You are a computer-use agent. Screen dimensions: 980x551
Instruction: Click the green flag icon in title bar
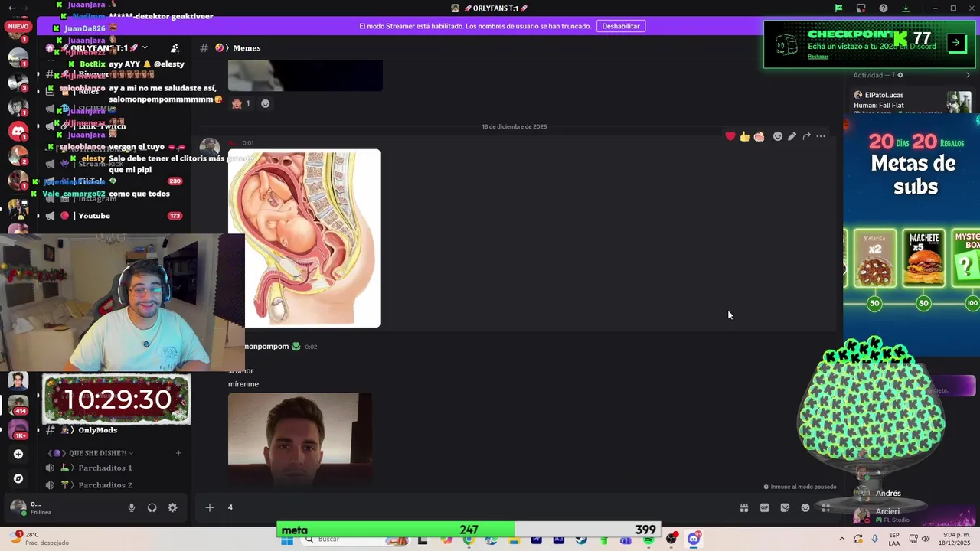pyautogui.click(x=839, y=8)
